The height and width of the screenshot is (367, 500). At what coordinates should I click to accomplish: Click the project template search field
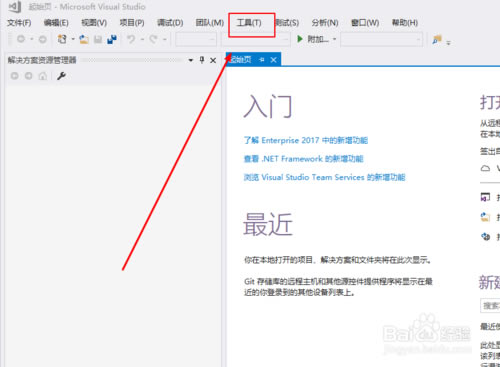(490, 306)
